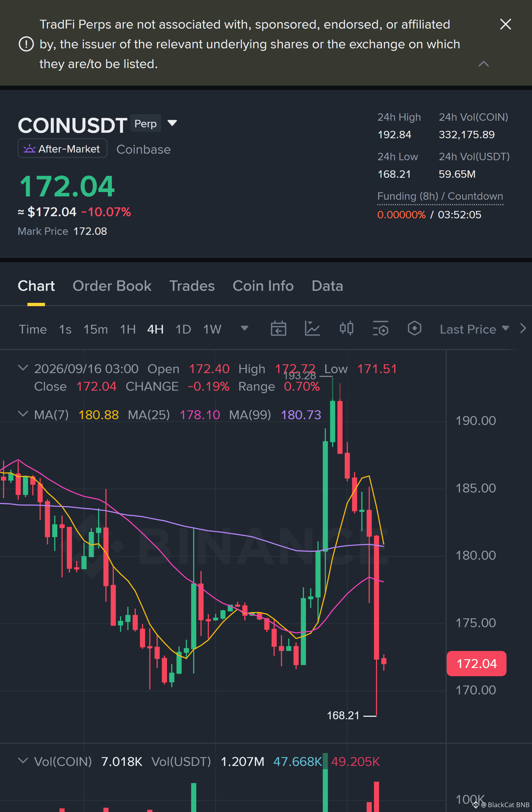Select the 15m timeframe
The height and width of the screenshot is (812, 532).
pos(95,329)
